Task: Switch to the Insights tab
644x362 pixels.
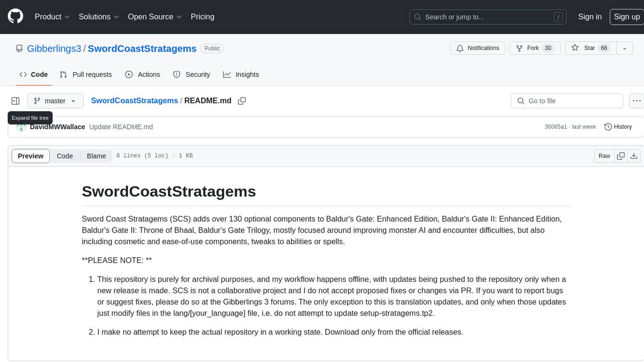Action: pos(241,74)
